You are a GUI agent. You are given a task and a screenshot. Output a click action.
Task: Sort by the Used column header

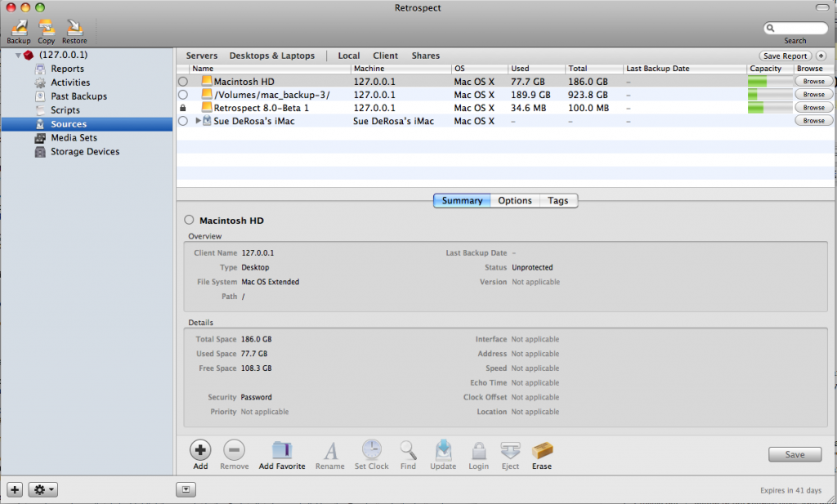[536, 69]
